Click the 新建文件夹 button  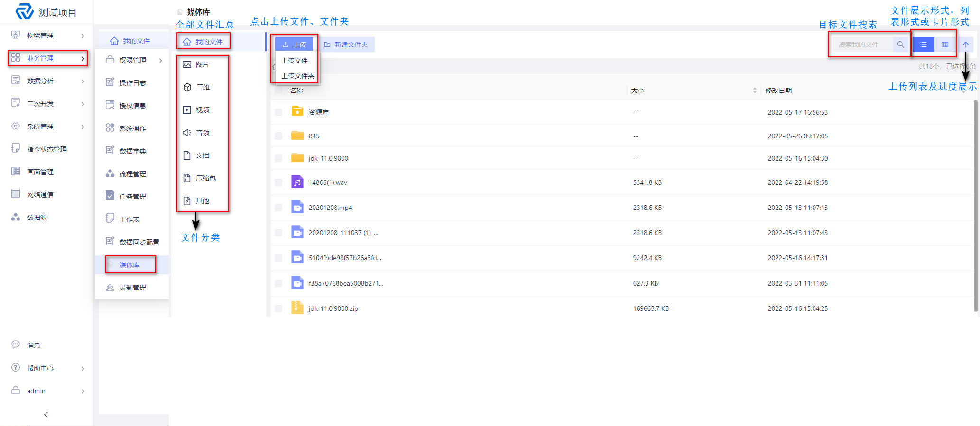coord(346,45)
